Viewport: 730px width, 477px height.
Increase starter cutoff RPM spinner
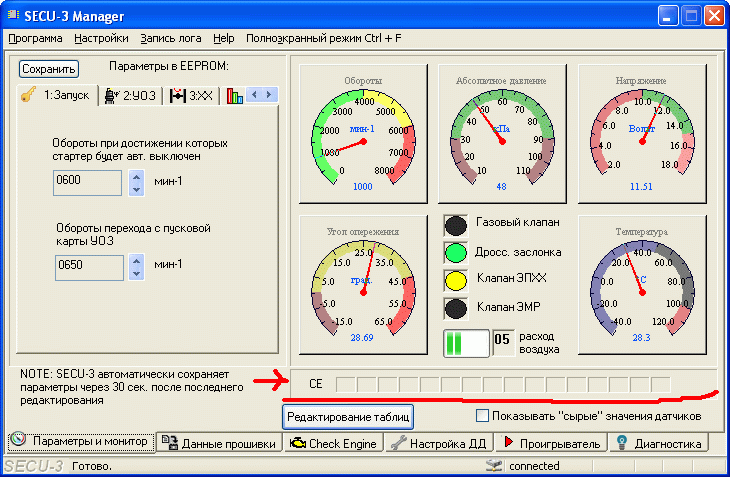coord(137,177)
